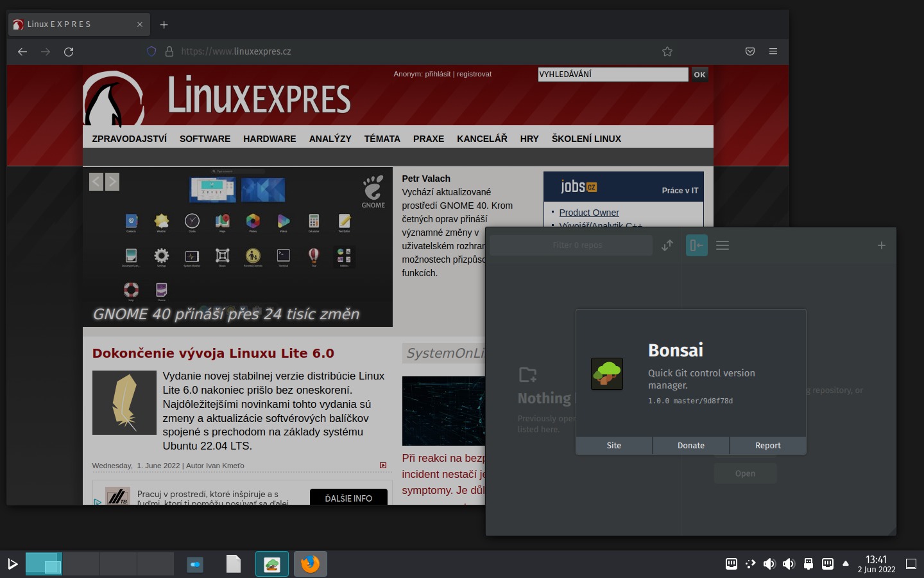This screenshot has height=578, width=924.
Task: Click the Open button in Bonsai
Action: [745, 473]
